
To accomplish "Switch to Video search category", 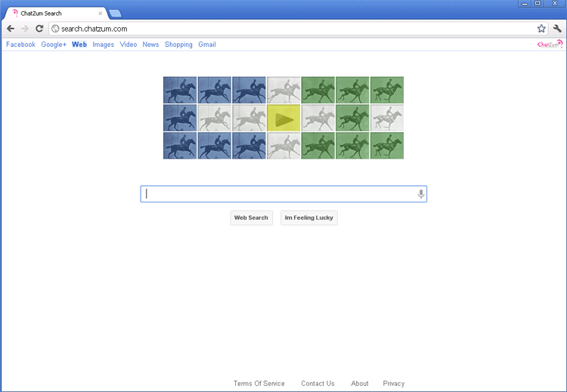I will pos(128,45).
